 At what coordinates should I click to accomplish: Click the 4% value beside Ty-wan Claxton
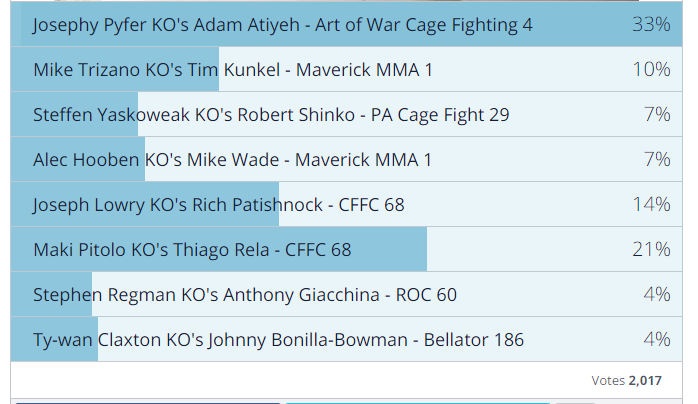point(657,339)
